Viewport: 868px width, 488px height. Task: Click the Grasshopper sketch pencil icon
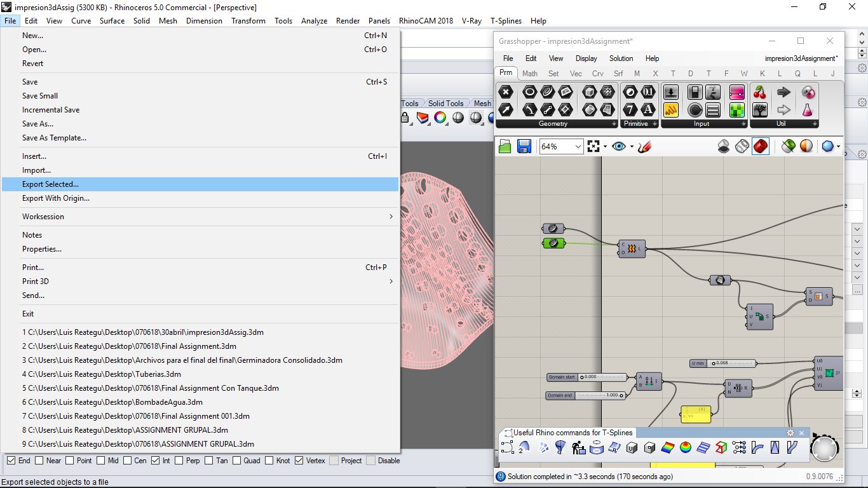[x=644, y=147]
